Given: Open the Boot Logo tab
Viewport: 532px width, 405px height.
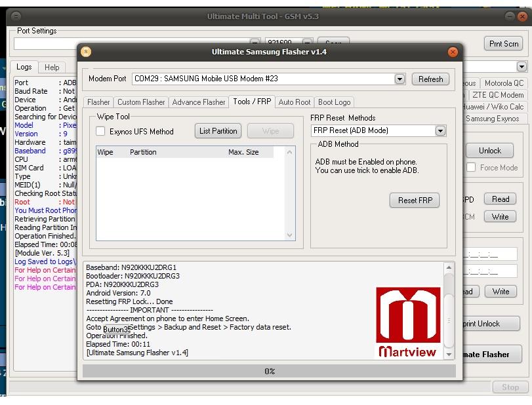Looking at the screenshot, I should point(334,102).
